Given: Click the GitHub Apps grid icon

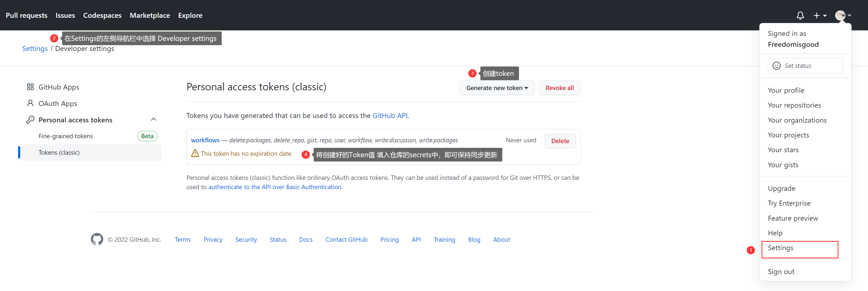Looking at the screenshot, I should click(x=30, y=87).
